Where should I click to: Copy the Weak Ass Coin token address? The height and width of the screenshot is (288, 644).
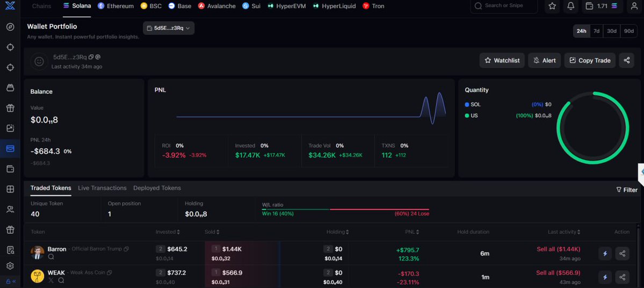pos(110,272)
